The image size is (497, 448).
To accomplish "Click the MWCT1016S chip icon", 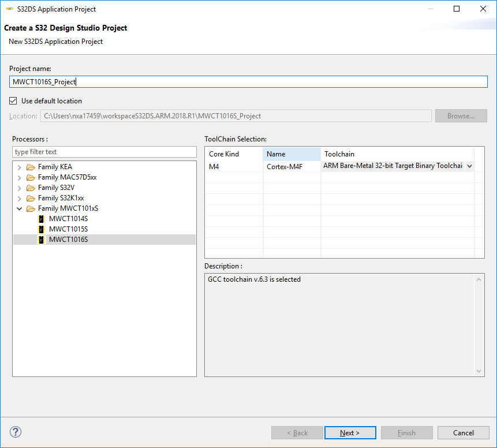I will [41, 240].
